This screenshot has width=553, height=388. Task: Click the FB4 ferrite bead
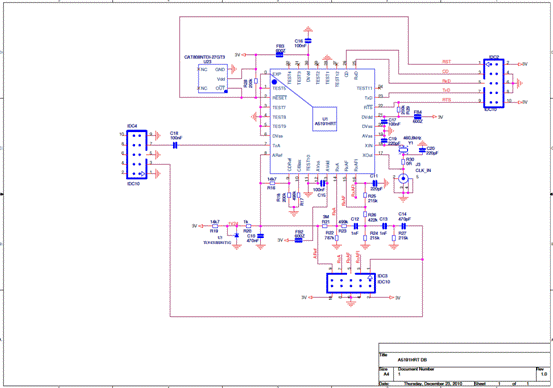tap(418, 117)
